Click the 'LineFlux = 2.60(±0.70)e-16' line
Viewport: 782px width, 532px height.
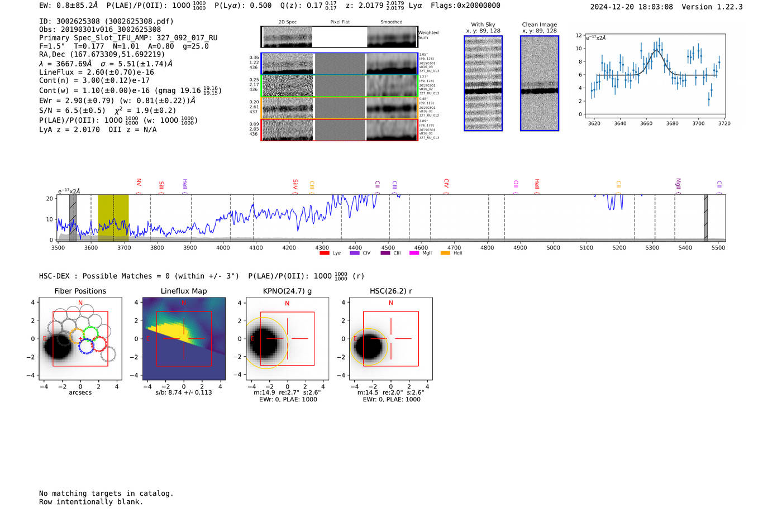click(97, 72)
